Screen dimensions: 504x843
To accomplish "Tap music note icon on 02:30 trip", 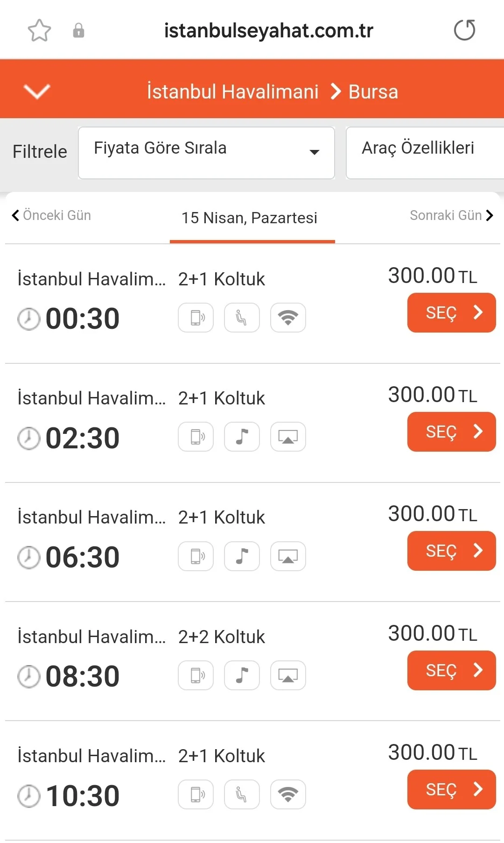I will [242, 437].
